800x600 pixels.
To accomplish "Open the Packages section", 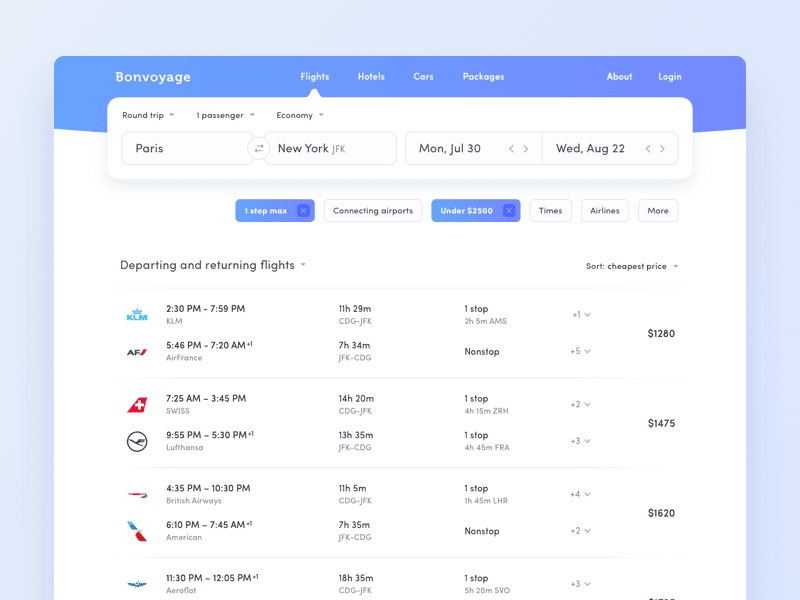I will (x=483, y=76).
